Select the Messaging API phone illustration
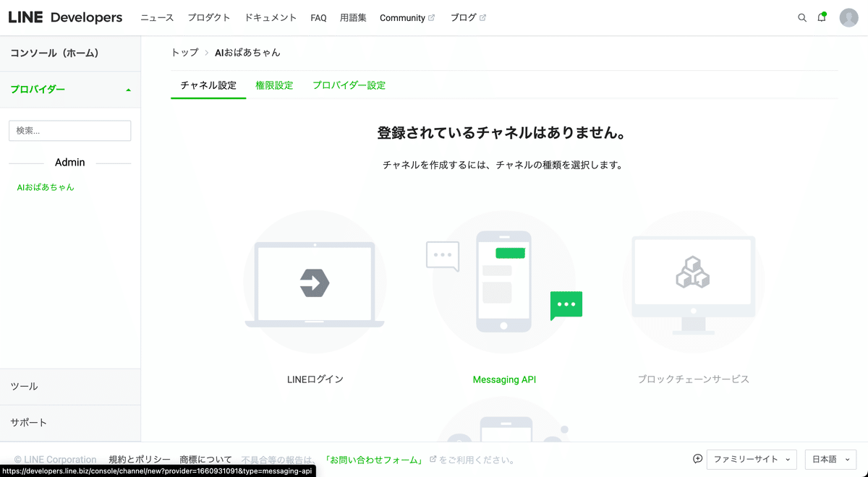868x477 pixels. coord(504,282)
